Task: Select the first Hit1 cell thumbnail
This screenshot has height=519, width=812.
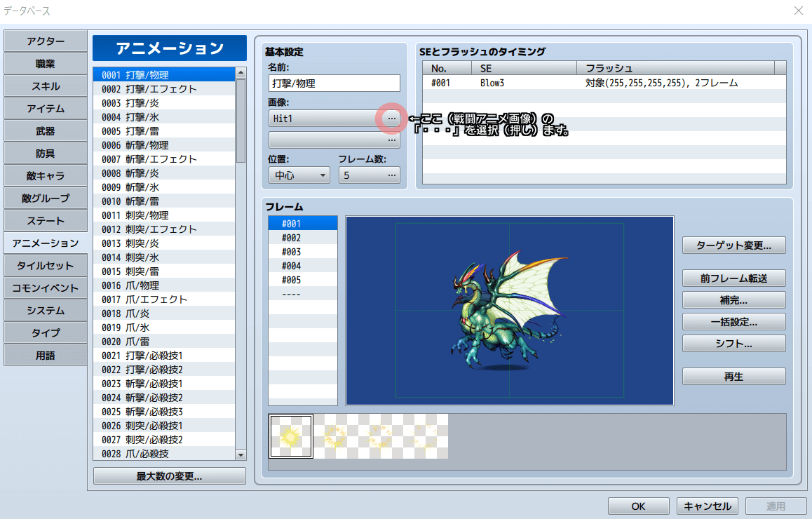Action: tap(291, 436)
